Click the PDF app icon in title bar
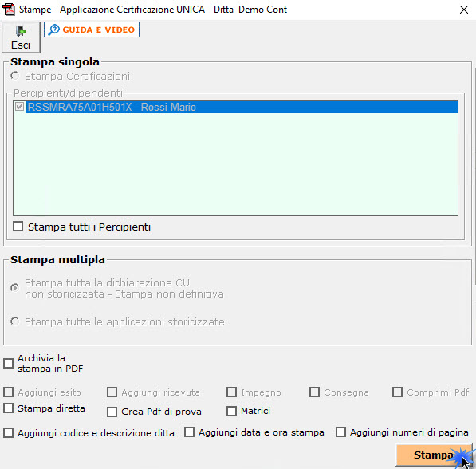The image size is (476, 469). pos(9,10)
